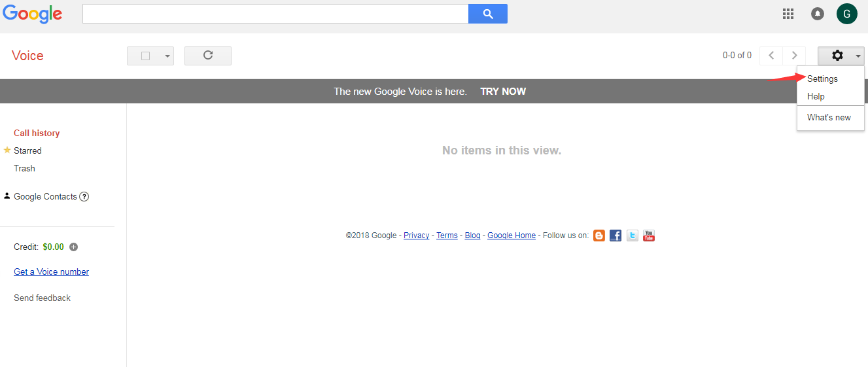Open the Facebook icon in the footer
Viewport: 868px width, 367px height.
coord(616,236)
